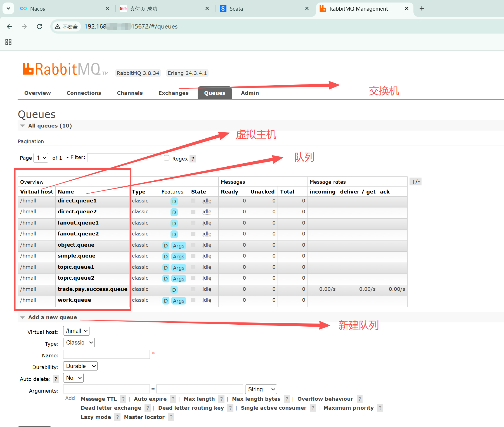The width and height of the screenshot is (504, 427).
Task: Open Lazy mode help icon
Action: click(x=117, y=417)
